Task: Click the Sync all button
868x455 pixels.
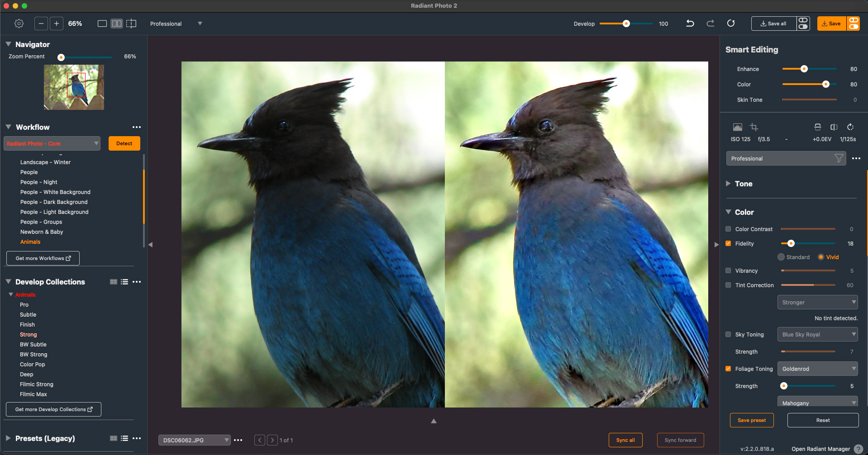Action: pos(625,440)
